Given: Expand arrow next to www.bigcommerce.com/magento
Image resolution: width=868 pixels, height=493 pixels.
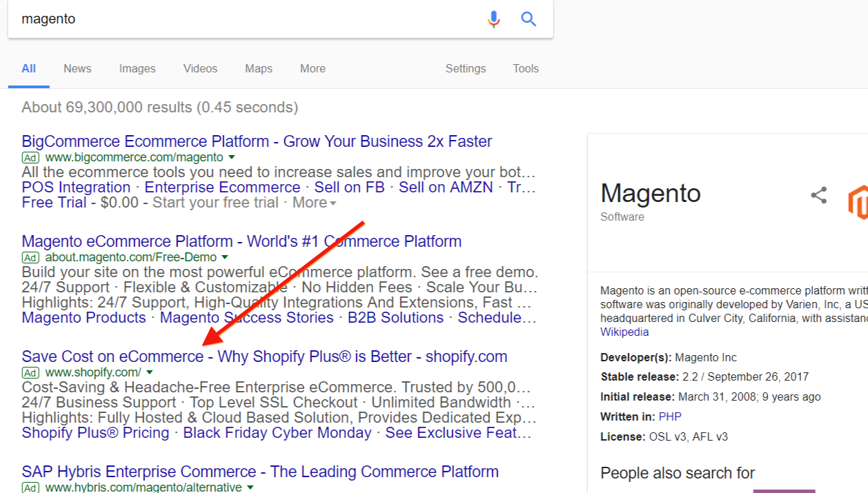Looking at the screenshot, I should pos(233,157).
